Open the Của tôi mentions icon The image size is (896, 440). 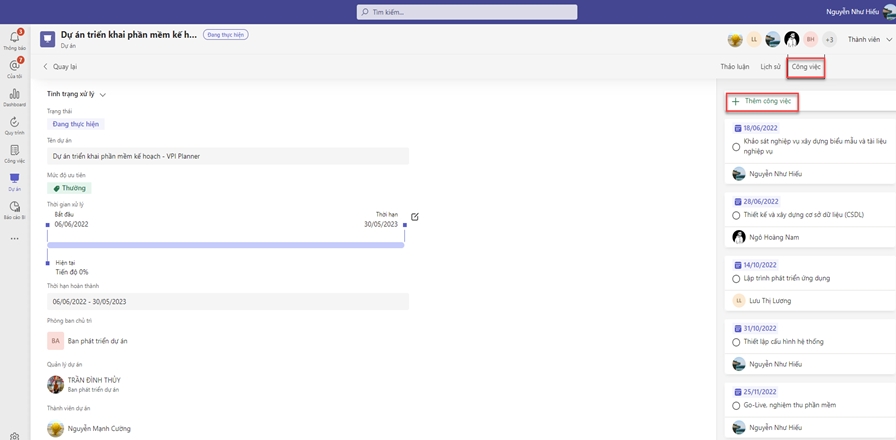tap(14, 67)
